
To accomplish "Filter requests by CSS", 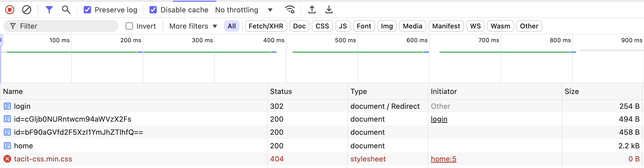I will tap(322, 26).
